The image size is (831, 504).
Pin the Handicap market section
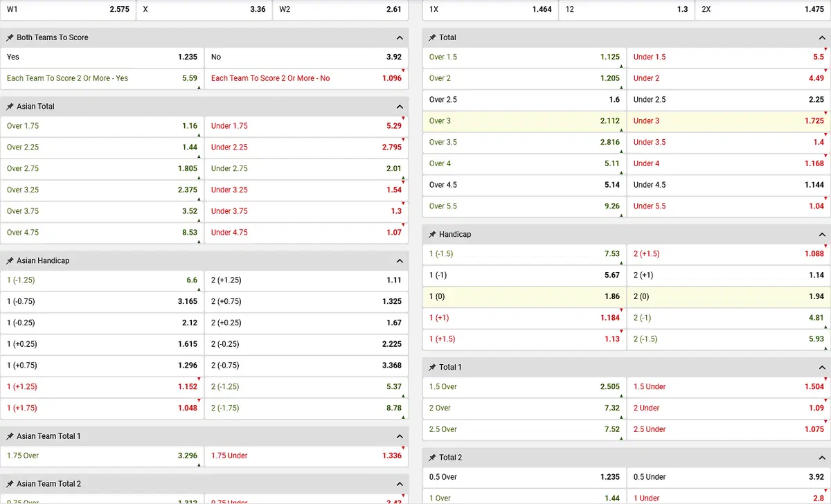tap(433, 235)
